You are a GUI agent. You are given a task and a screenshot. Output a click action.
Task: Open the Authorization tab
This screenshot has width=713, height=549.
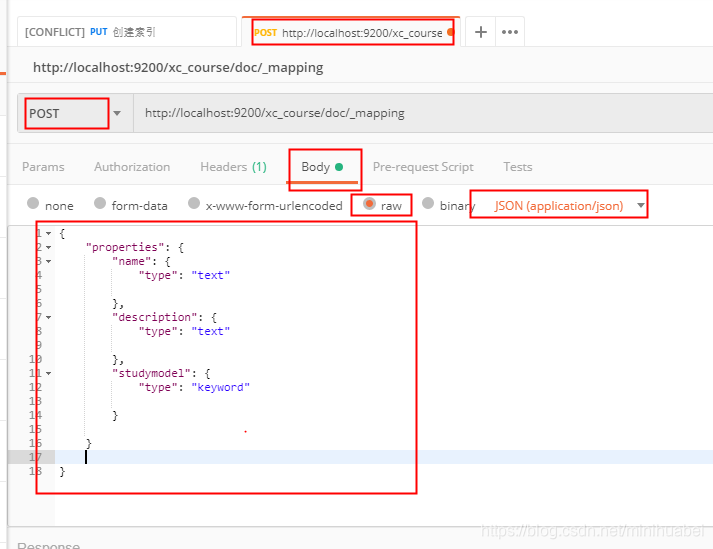pos(132,167)
